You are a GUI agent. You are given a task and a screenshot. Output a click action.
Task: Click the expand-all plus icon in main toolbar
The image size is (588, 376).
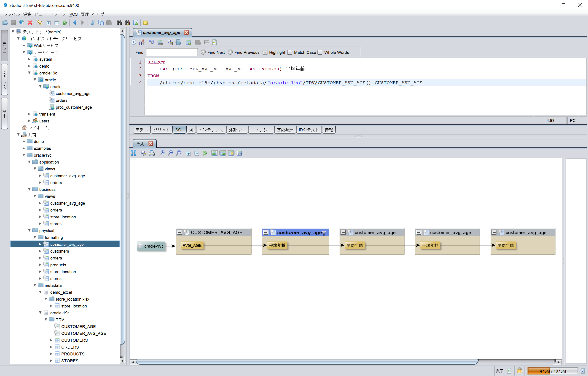tap(48, 23)
